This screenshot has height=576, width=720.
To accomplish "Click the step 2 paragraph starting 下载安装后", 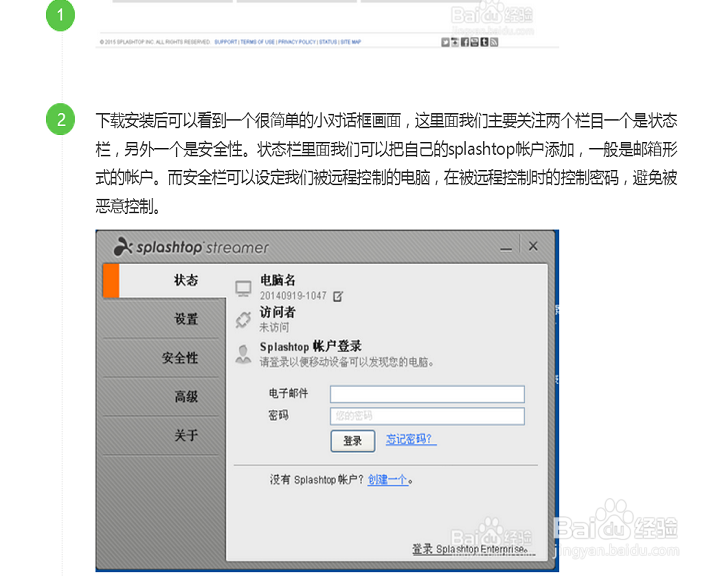I will click(386, 163).
